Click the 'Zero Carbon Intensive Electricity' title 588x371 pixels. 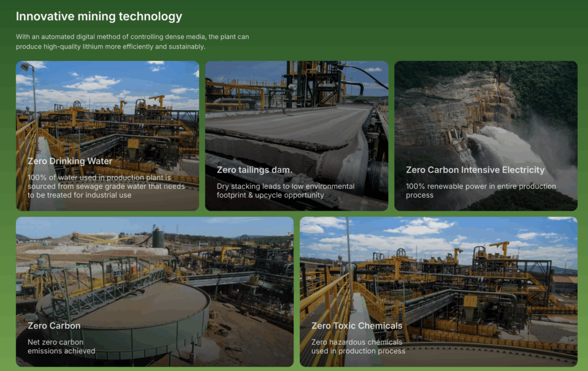click(x=475, y=170)
